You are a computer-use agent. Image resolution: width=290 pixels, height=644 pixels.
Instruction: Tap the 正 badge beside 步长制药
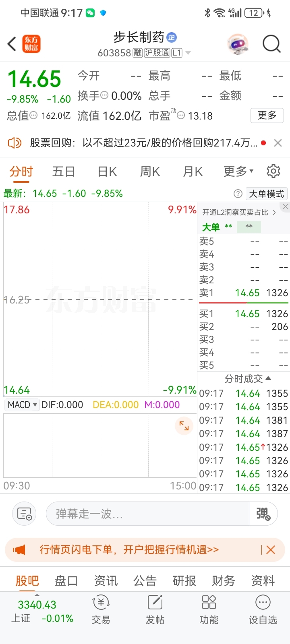point(172,38)
